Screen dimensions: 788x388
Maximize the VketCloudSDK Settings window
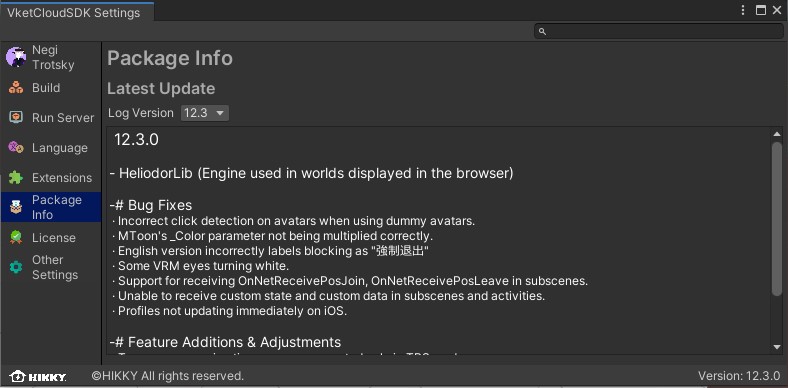[761, 10]
